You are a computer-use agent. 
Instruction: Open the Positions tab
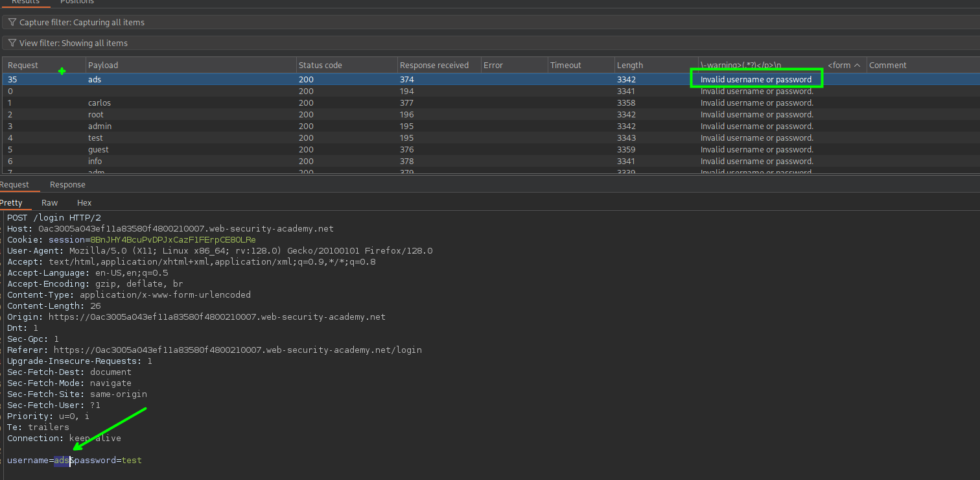[x=76, y=2]
